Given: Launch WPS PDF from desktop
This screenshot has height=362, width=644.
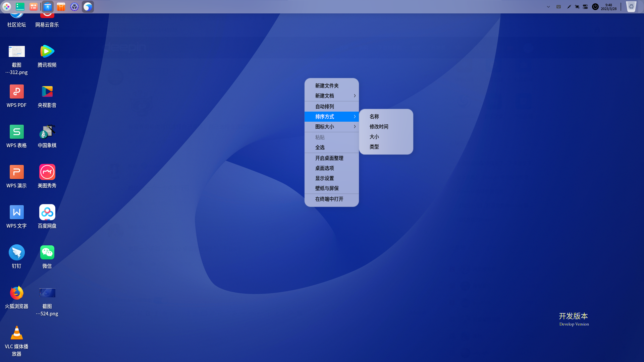Looking at the screenshot, I should tap(16, 92).
